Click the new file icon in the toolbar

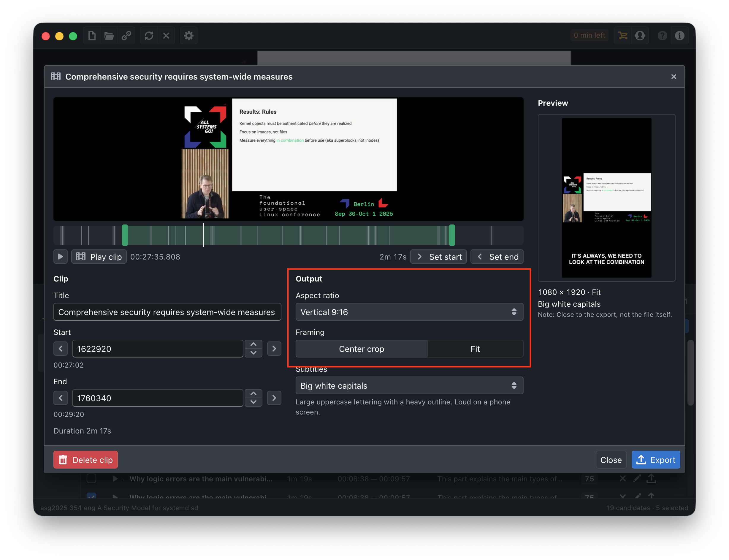(92, 35)
